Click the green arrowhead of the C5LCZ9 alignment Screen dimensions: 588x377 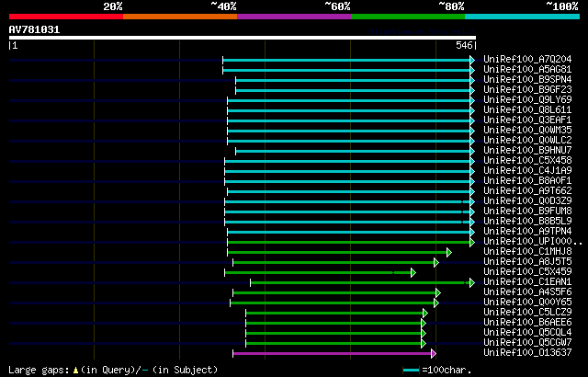click(424, 313)
